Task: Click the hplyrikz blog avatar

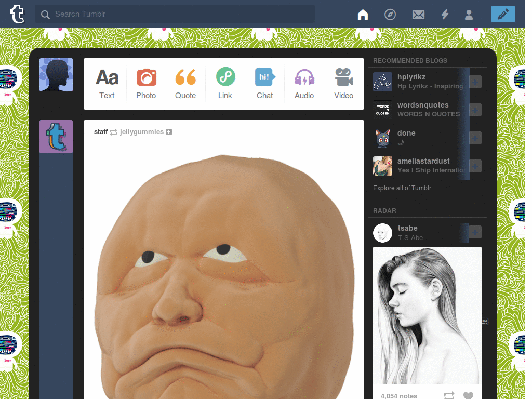Action: (382, 82)
